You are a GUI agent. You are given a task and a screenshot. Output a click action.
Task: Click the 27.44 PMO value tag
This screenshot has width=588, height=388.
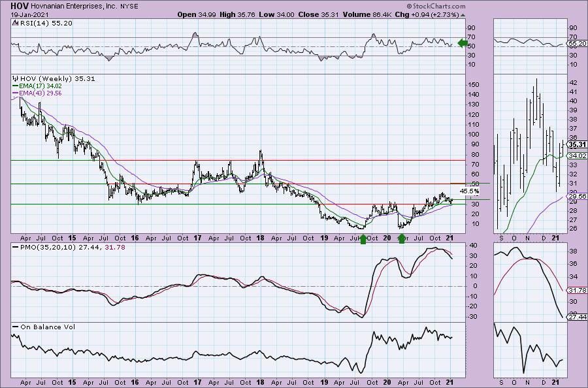pyautogui.click(x=578, y=317)
